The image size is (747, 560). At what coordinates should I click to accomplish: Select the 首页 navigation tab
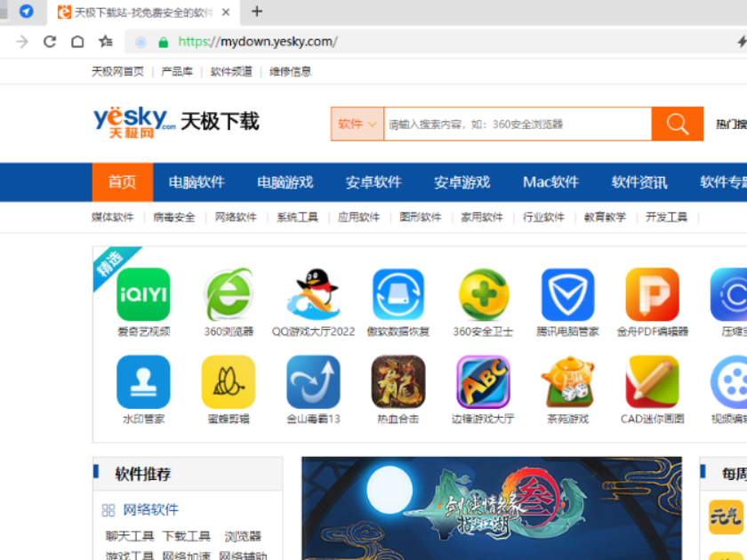pos(123,182)
